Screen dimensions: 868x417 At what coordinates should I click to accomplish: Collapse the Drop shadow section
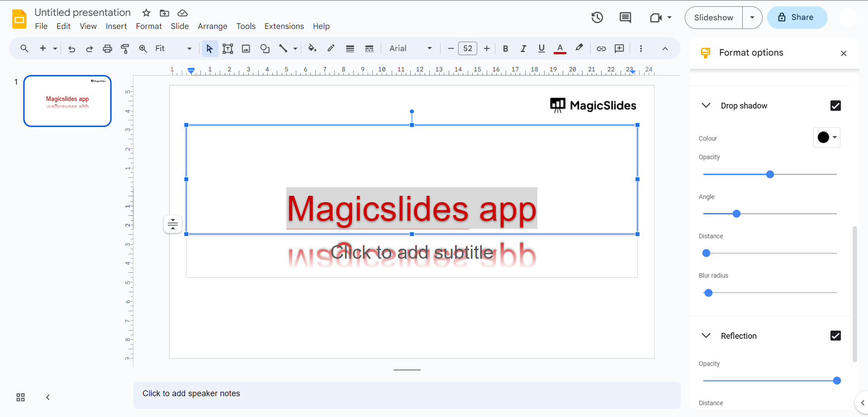pos(706,106)
